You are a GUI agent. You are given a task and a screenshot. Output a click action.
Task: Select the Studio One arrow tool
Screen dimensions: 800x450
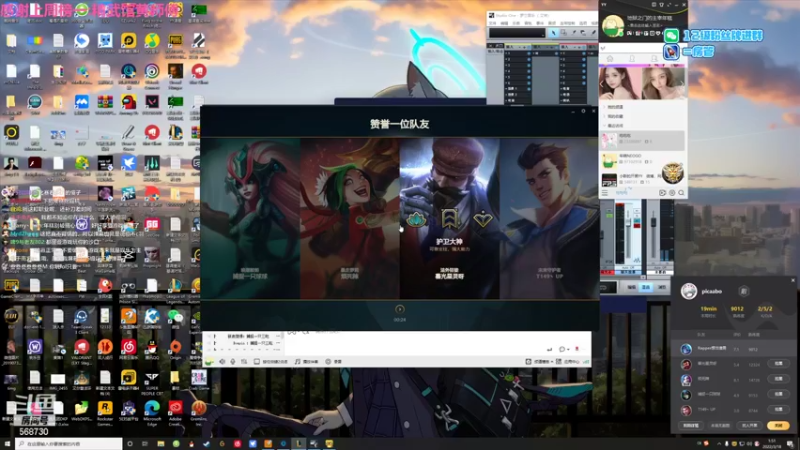click(553, 33)
